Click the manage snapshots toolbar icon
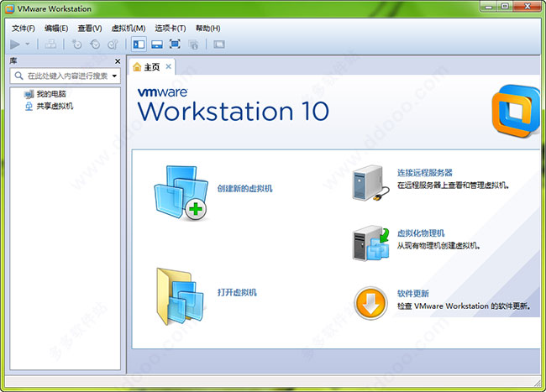Viewport: 546px width, 392px height. pos(113,44)
